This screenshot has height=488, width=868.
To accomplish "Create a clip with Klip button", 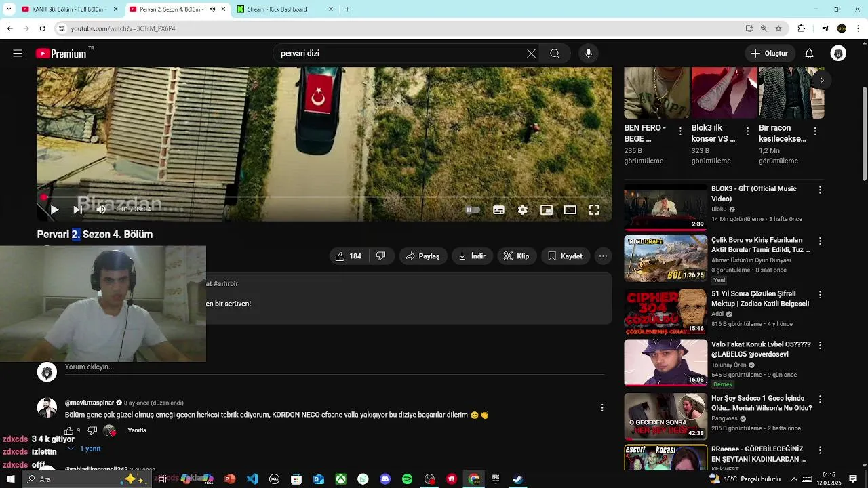I will tap(517, 256).
